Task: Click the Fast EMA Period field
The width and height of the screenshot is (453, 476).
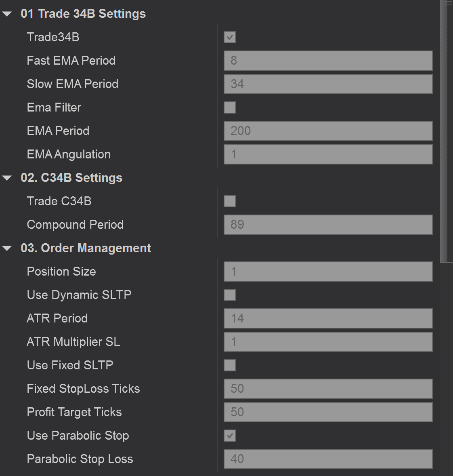Action: pos(328,61)
